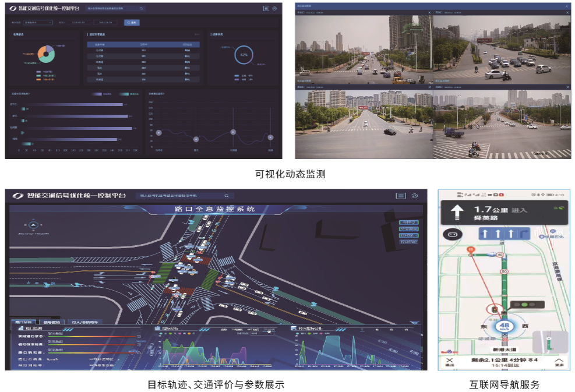Click the 82% donut progress ring
This screenshot has height=392, width=575.
coord(244,55)
